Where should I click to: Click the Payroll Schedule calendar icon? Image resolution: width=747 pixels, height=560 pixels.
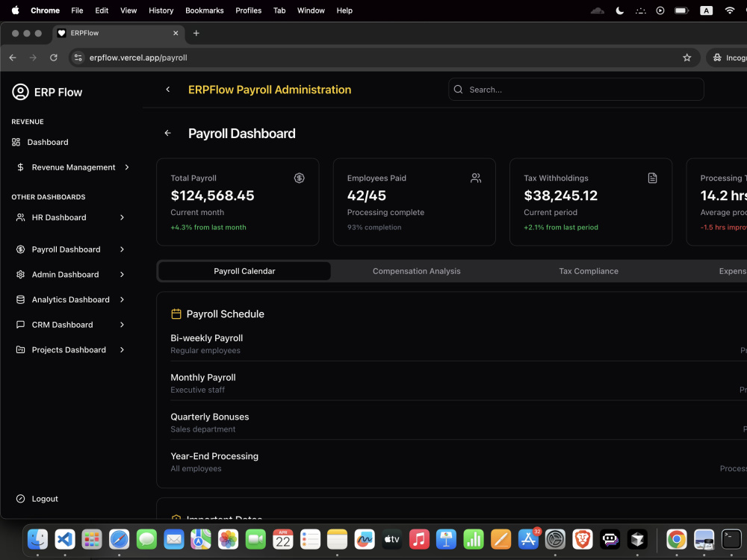(x=176, y=314)
